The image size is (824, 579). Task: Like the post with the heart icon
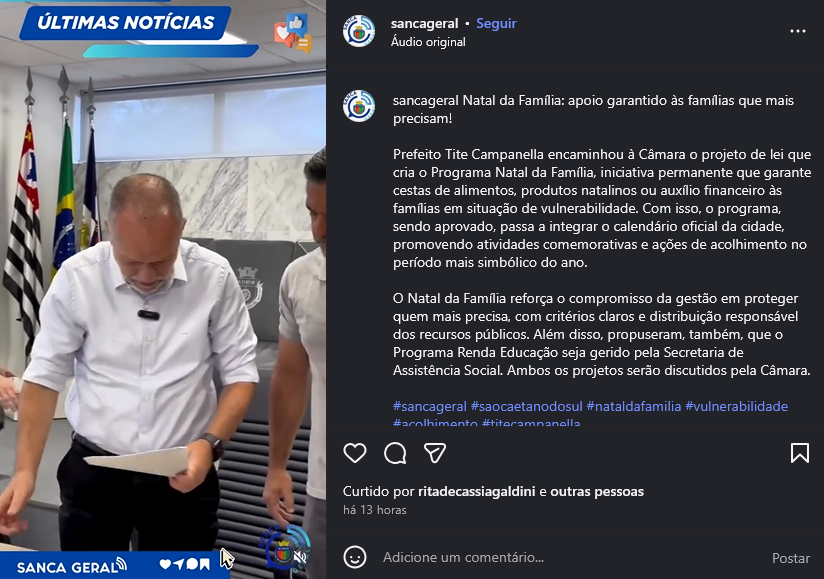(x=355, y=453)
